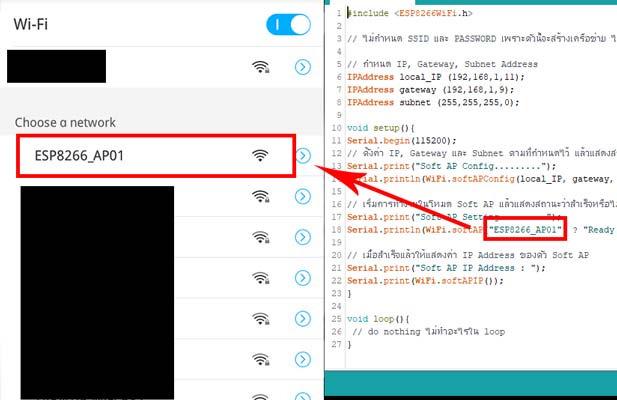Click the void loop() function line
Image resolution: width=617 pixels, height=400 pixels.
(382, 319)
